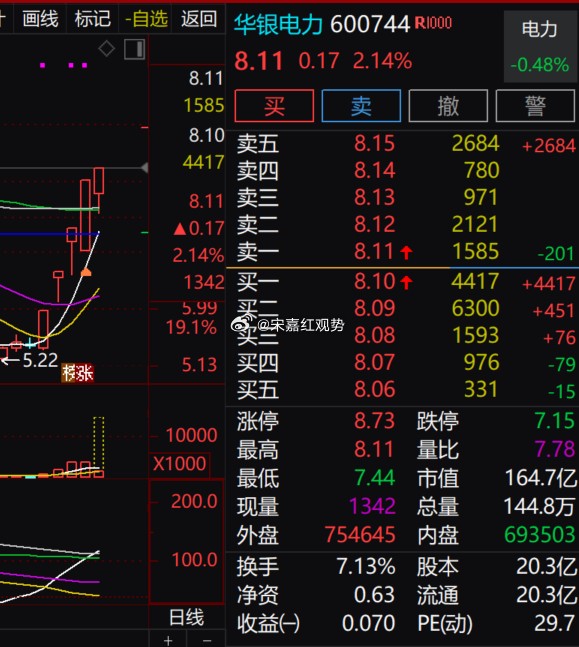The height and width of the screenshot is (647, 579).
Task: Click 现量 value 1342
Action: tap(372, 506)
